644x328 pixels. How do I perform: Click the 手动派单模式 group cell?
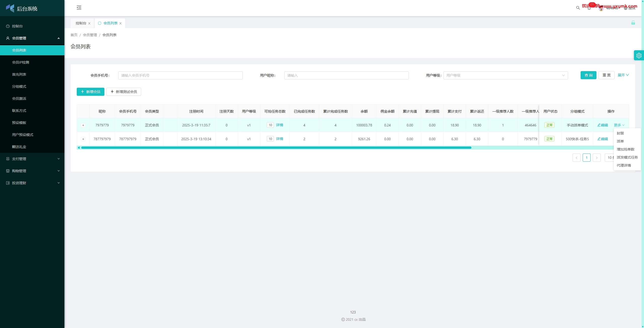(577, 125)
